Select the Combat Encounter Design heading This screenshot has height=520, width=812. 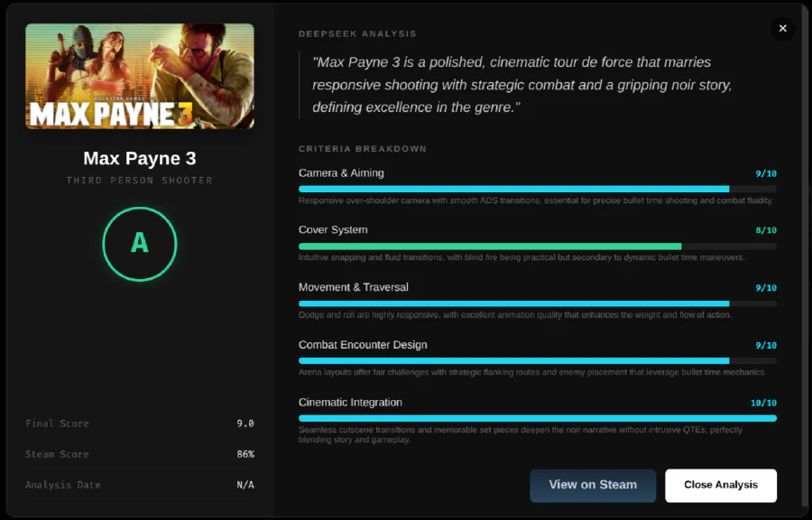tap(363, 344)
